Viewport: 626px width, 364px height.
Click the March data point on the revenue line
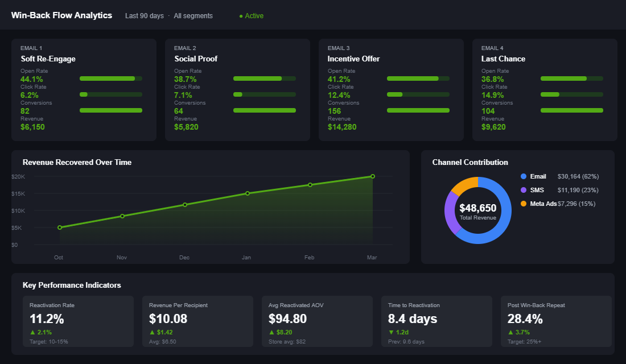(x=372, y=176)
